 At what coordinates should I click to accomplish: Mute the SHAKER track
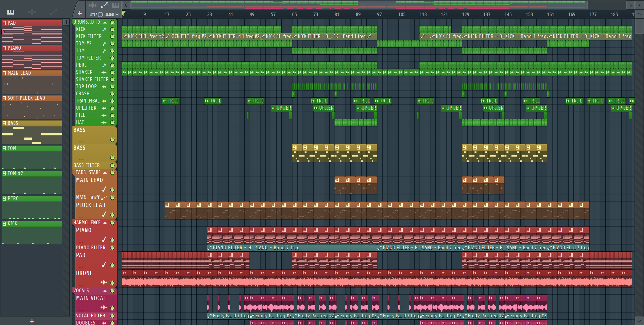pos(112,72)
